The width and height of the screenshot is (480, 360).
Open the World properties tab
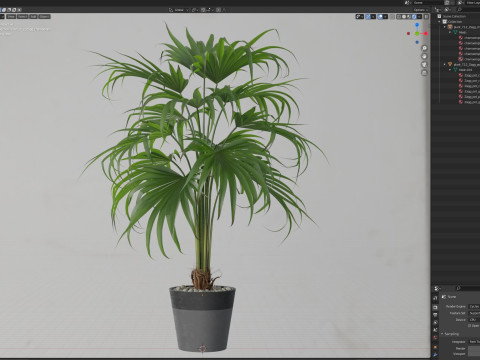435,338
